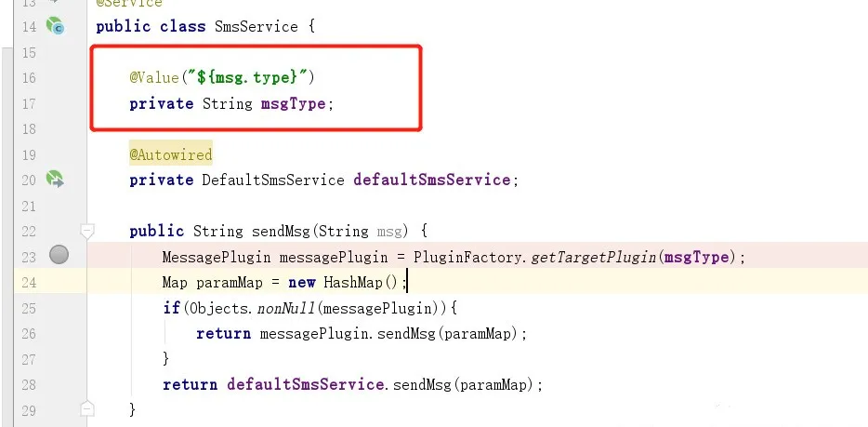Click the msgType field declaration on line 17
Image resolution: width=868 pixels, height=427 pixels.
click(293, 103)
